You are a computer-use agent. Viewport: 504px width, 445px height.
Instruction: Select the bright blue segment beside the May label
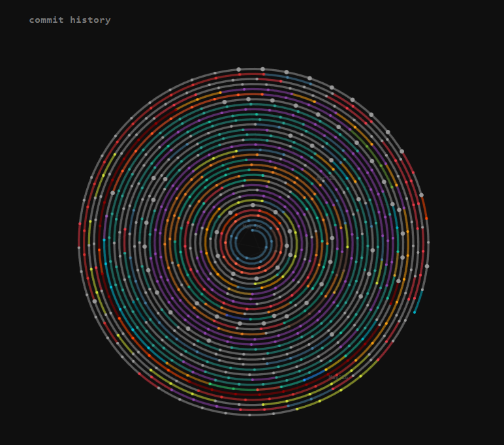click(314, 376)
